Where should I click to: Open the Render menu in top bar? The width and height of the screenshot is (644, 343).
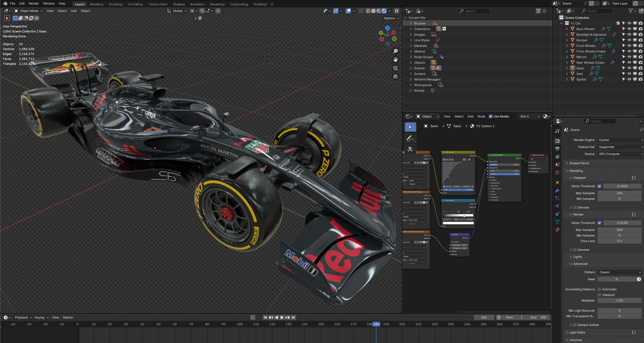point(34,4)
